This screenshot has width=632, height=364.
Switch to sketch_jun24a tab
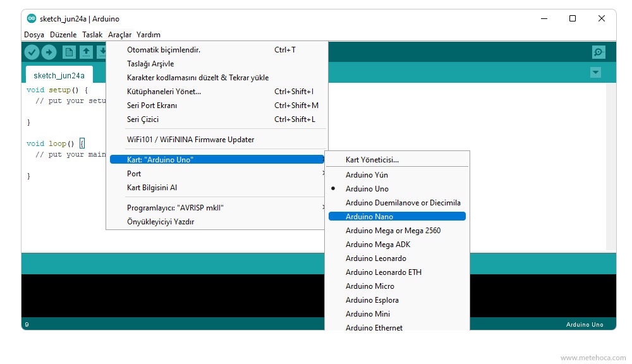[x=59, y=75]
